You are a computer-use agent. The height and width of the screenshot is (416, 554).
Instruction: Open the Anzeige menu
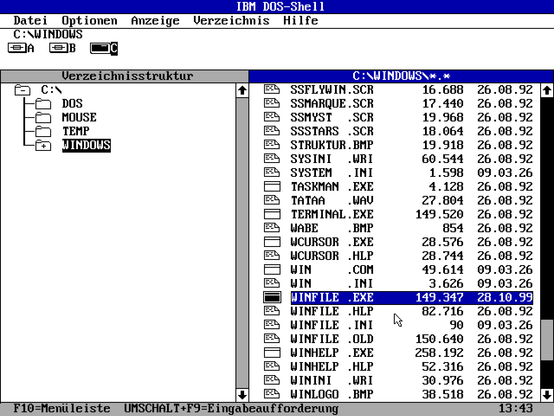point(155,21)
